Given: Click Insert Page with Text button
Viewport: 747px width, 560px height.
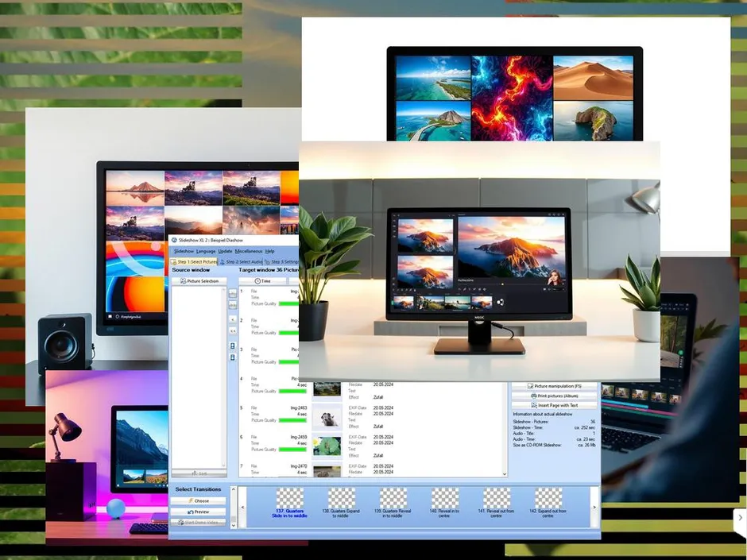Looking at the screenshot, I should coord(554,405).
